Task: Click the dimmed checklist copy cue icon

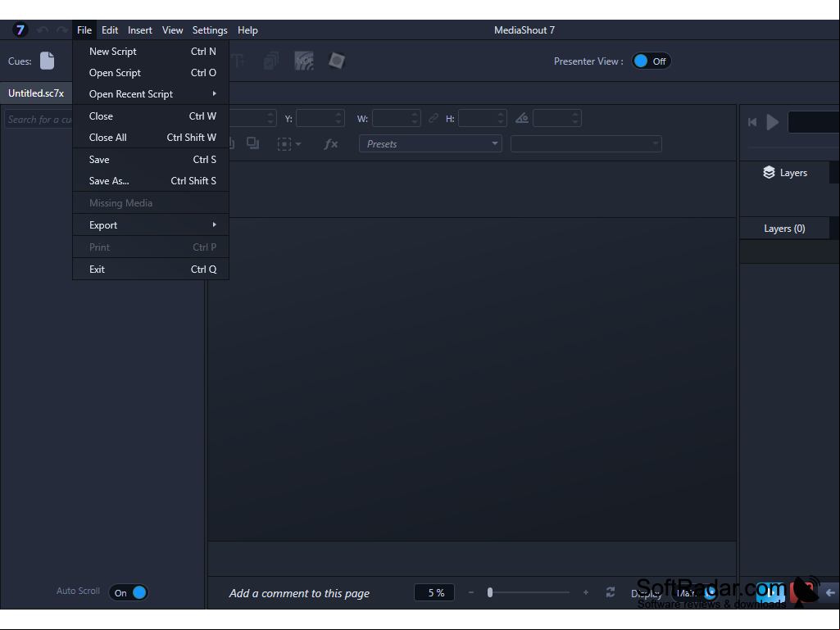Action: tap(271, 61)
